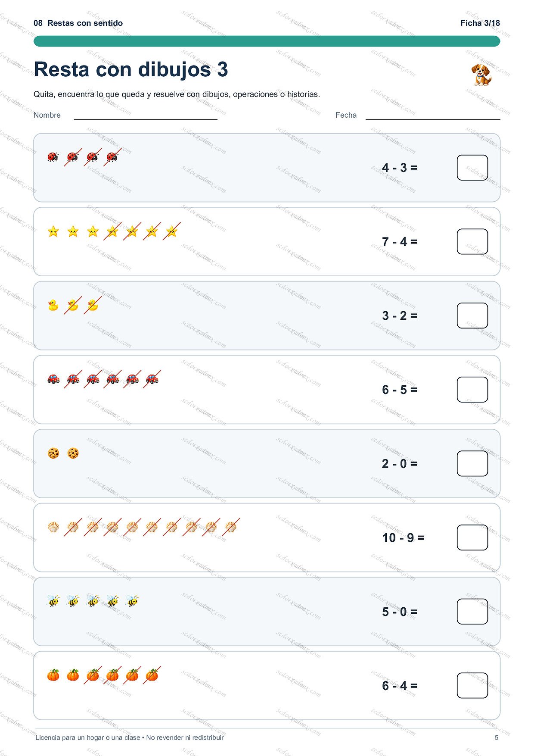
Task: Click the first yellow star
Action: click(x=53, y=231)
